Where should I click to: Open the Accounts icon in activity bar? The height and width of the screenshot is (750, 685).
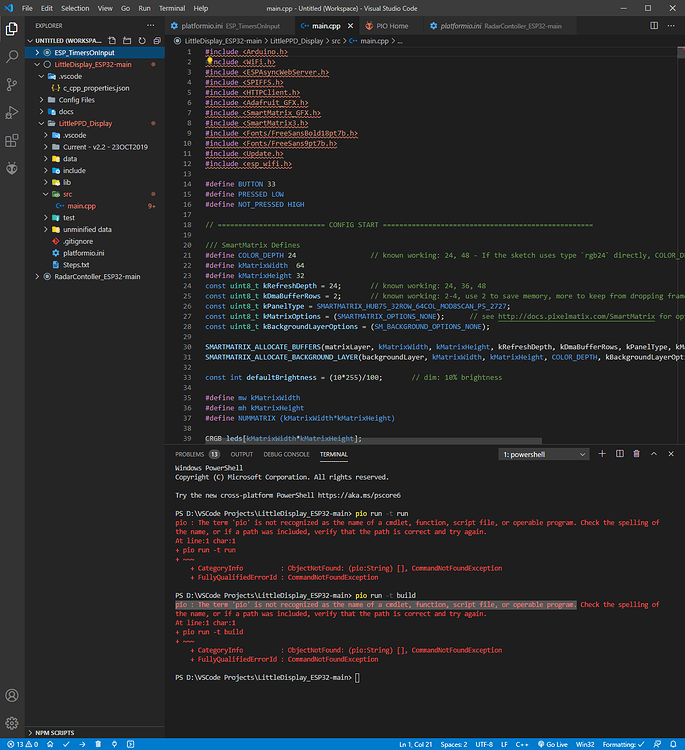click(12, 695)
